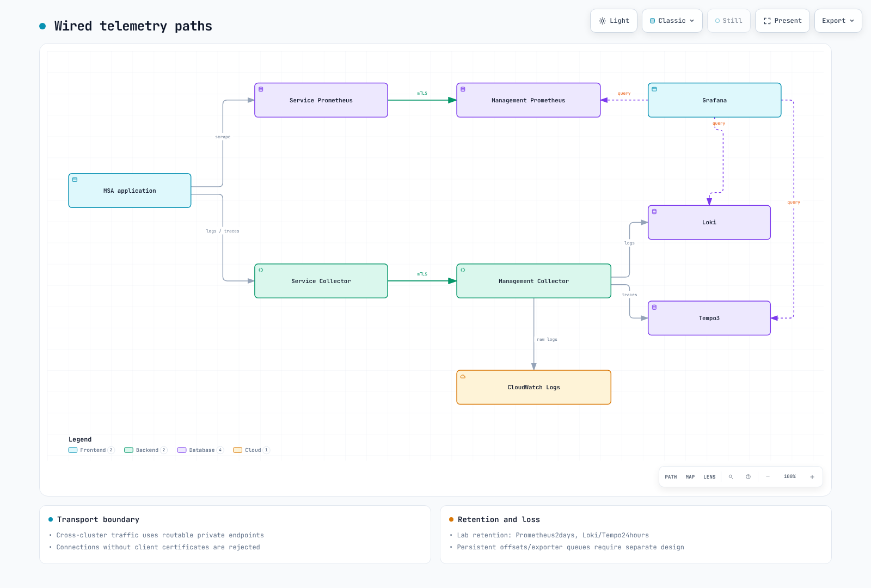871x588 pixels.
Task: Click the window icon on Grafana node
Action: [654, 89]
